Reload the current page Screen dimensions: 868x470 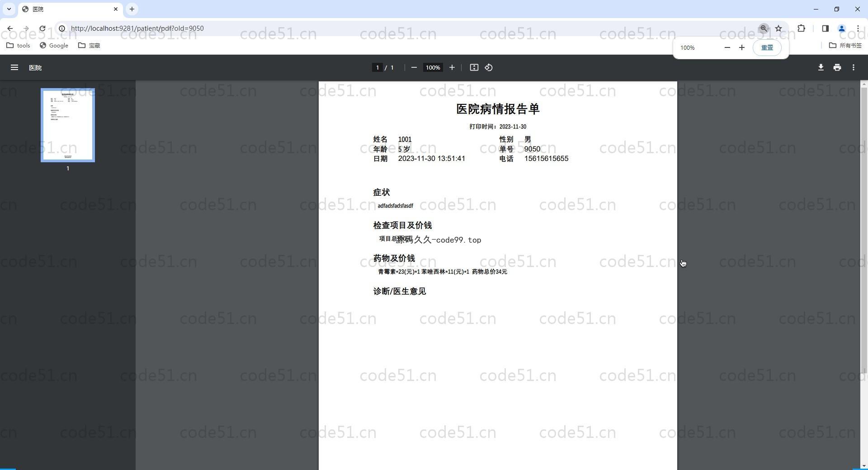click(42, 28)
